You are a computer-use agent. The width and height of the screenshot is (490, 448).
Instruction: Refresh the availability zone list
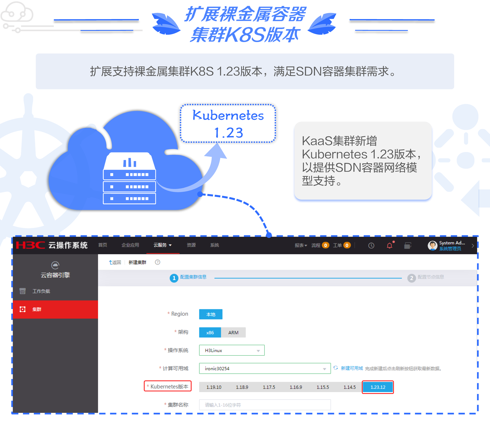click(336, 368)
